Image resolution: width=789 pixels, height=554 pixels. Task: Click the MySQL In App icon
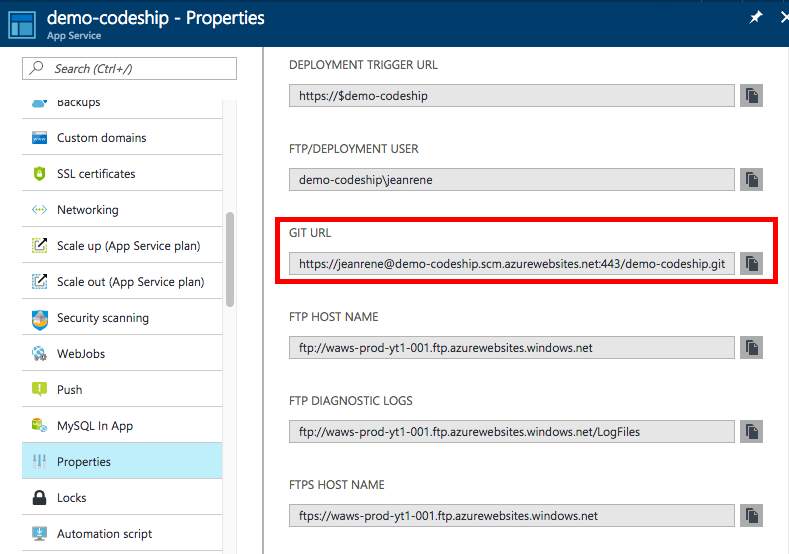click(x=39, y=425)
